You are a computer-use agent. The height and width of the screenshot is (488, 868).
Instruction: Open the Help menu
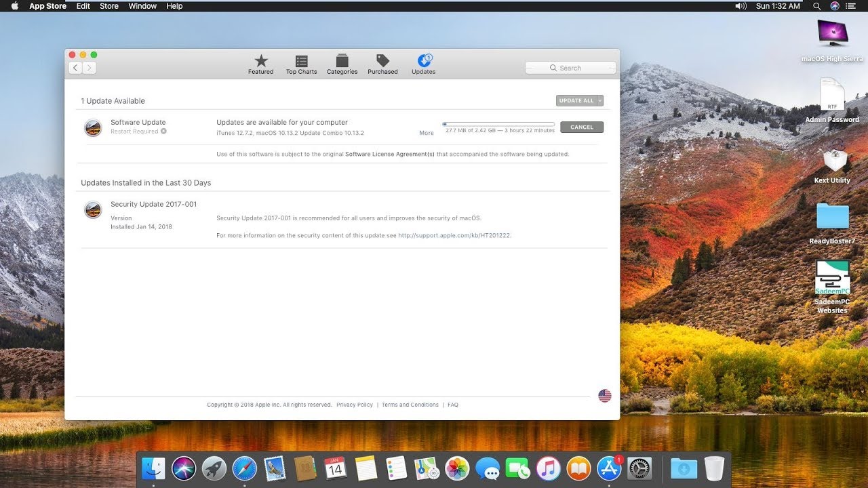[174, 6]
